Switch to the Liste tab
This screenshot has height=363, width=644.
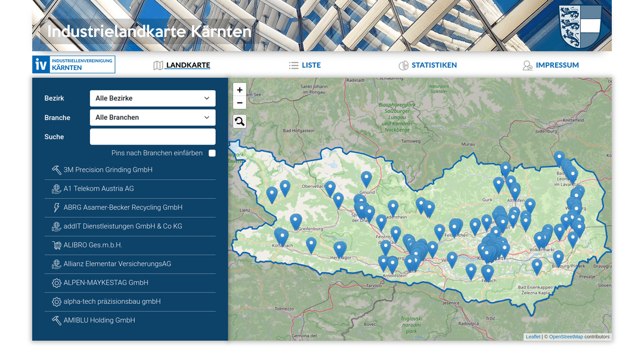point(311,65)
